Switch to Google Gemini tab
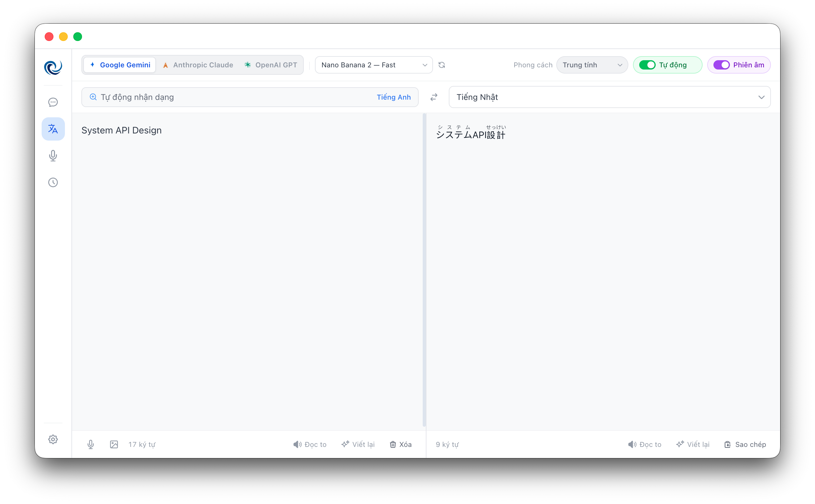815x504 pixels. 120,65
